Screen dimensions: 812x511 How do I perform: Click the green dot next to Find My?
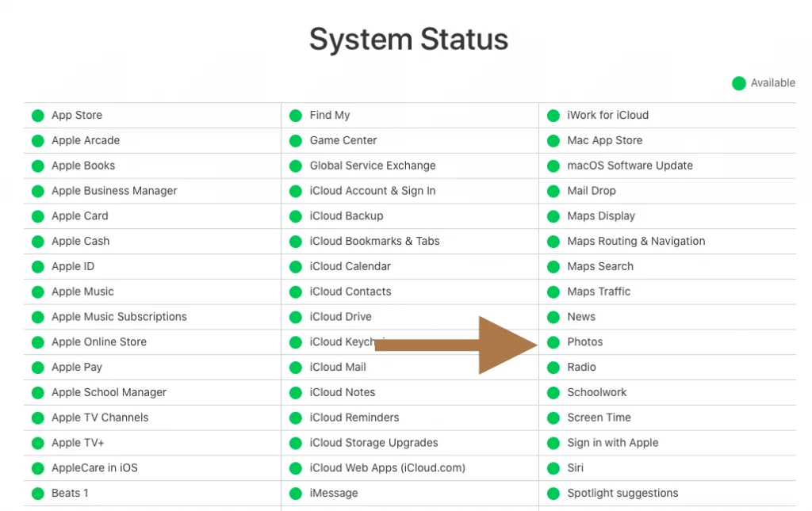coord(296,116)
